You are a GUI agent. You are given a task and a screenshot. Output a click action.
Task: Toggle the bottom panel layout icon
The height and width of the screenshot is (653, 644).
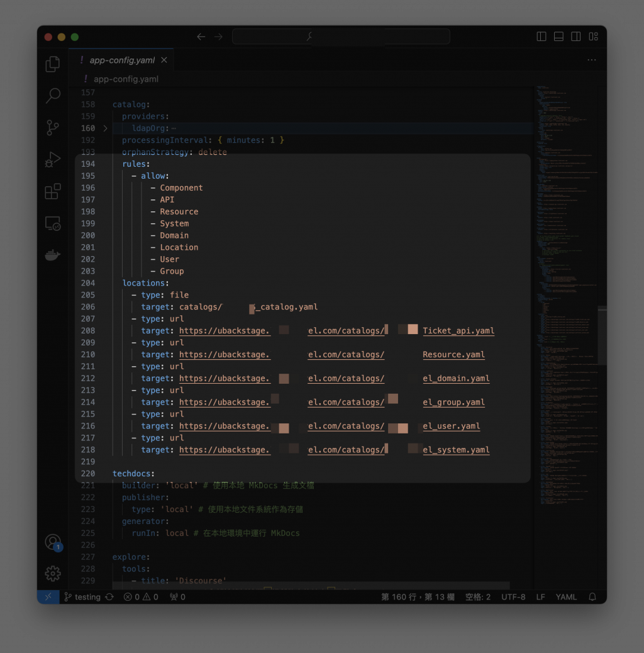(x=558, y=36)
